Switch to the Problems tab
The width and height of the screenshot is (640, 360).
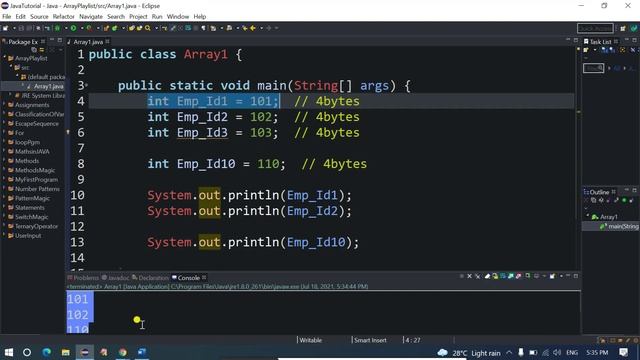(83, 278)
